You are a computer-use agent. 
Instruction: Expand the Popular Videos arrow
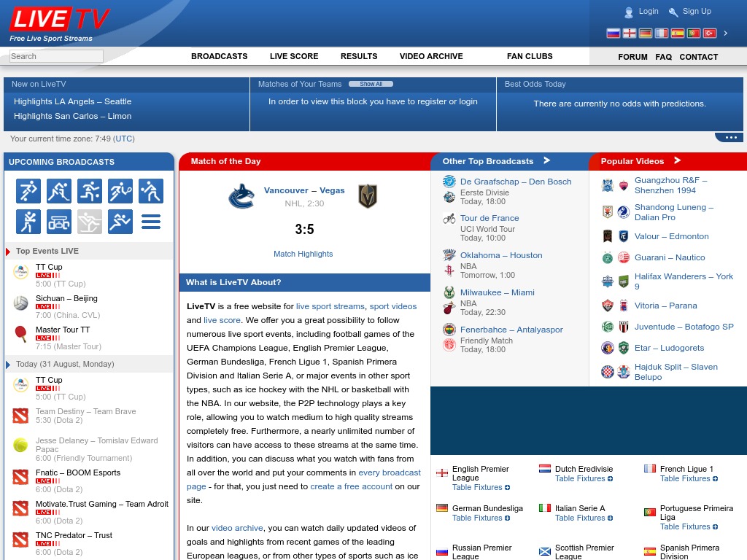[678, 160]
